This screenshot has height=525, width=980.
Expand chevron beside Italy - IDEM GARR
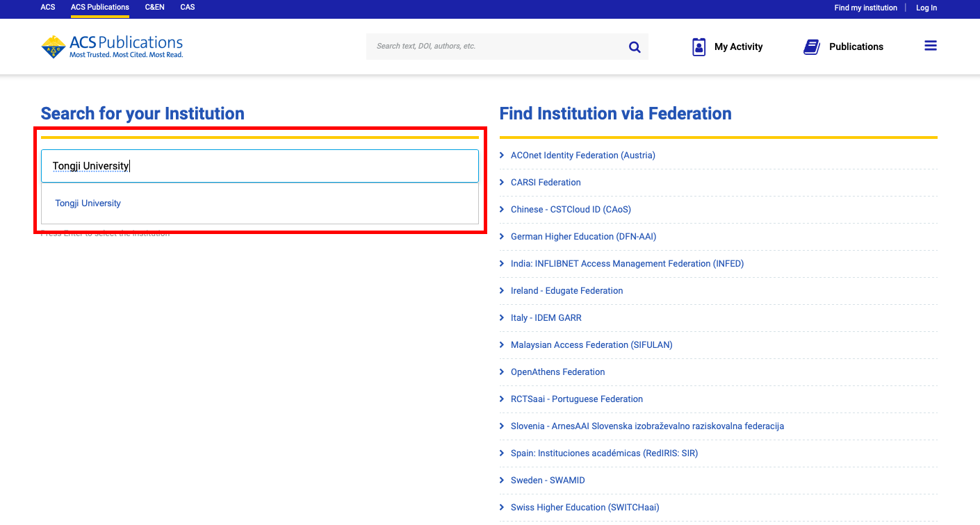502,317
